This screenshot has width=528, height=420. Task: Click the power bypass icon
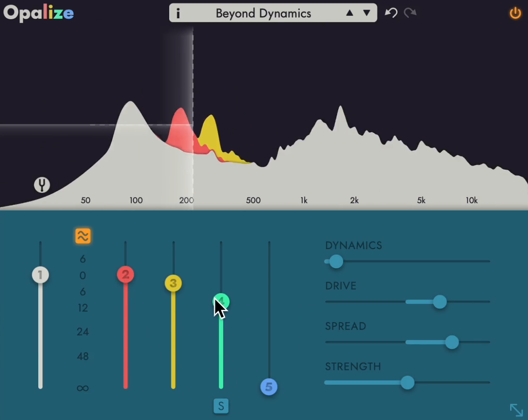(x=515, y=13)
